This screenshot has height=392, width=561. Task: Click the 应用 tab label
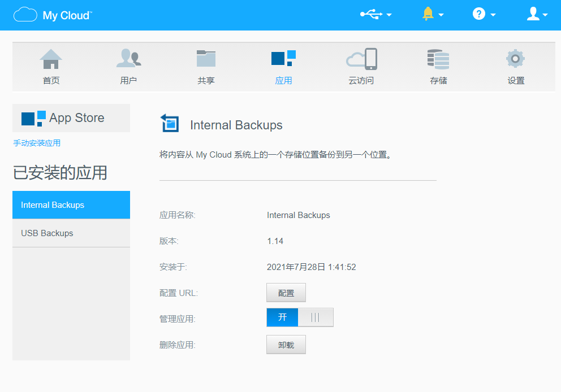[x=283, y=80]
